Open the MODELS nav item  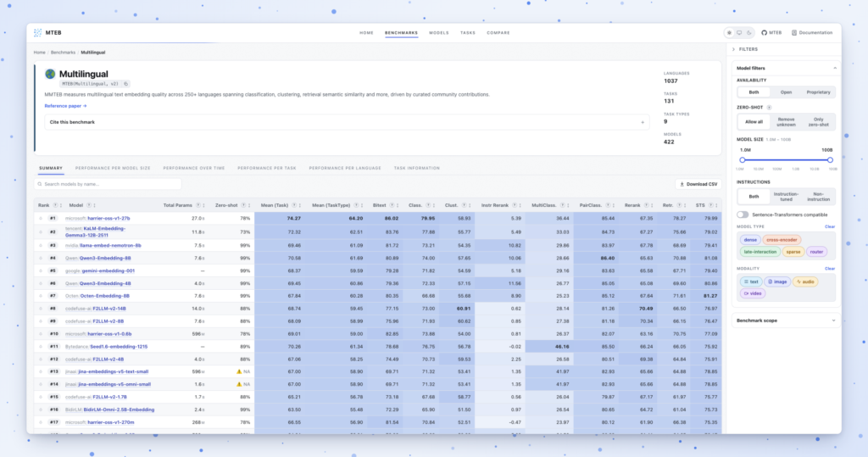pos(439,33)
